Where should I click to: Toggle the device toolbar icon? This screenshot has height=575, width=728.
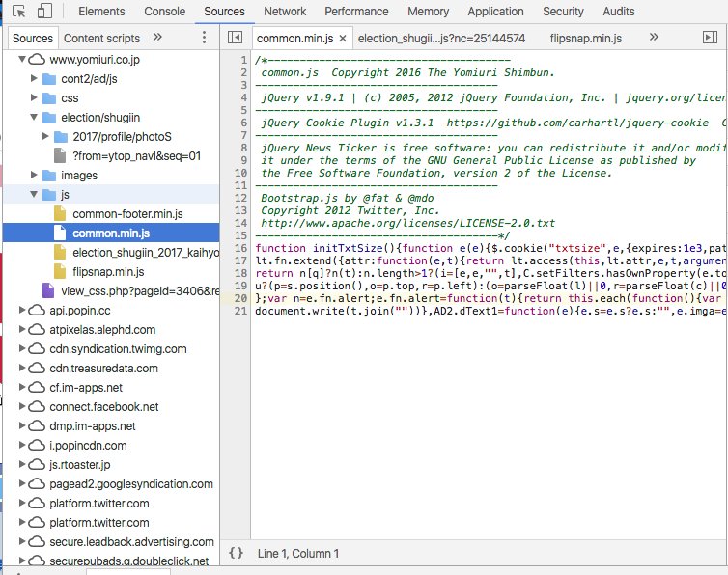click(x=44, y=12)
